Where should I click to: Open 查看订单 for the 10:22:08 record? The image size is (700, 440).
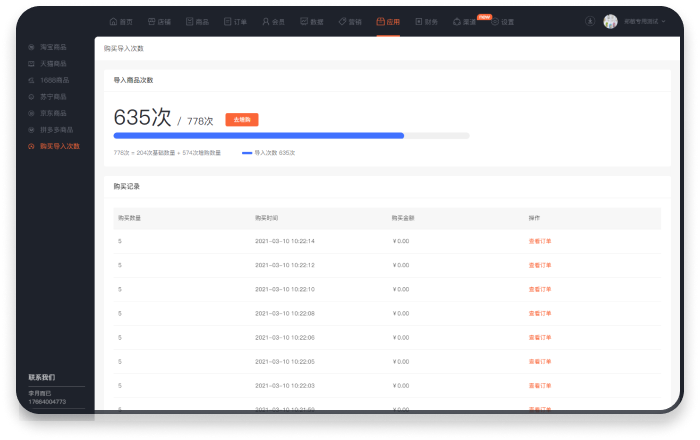pos(539,313)
